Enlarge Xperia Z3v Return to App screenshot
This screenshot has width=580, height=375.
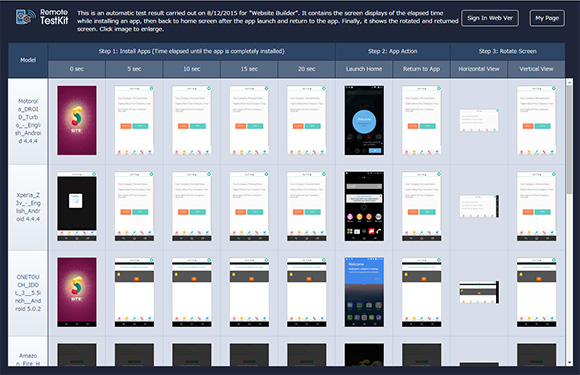pos(421,206)
